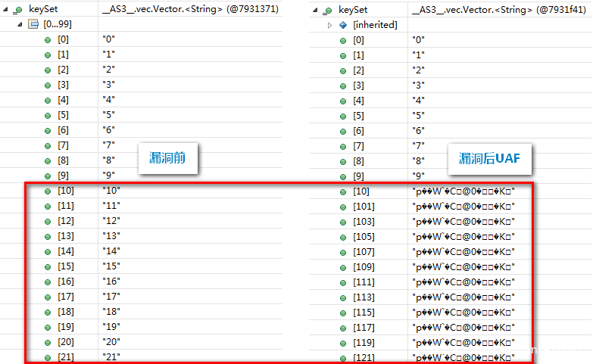
Task: Select the [111] index label
Action: [x=364, y=282]
